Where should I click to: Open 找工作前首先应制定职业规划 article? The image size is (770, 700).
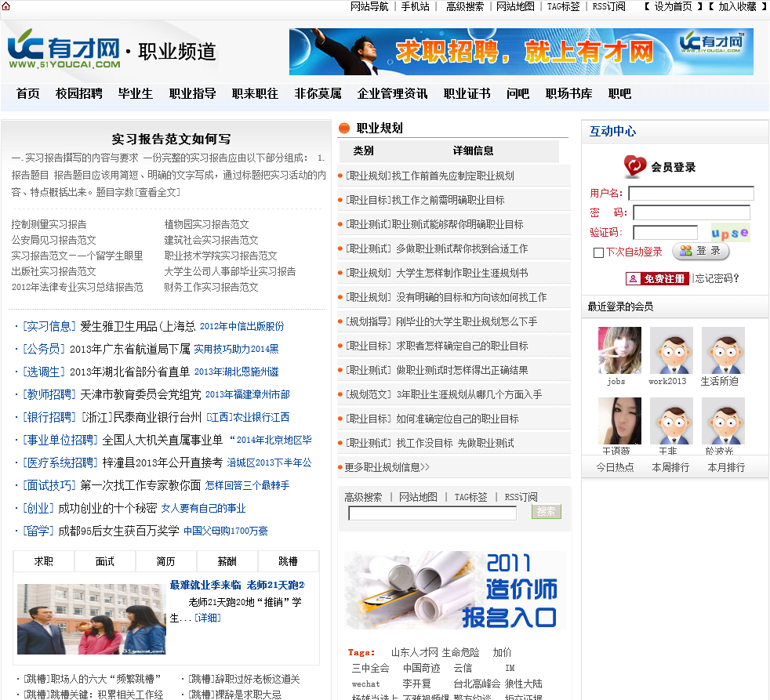pos(453,176)
